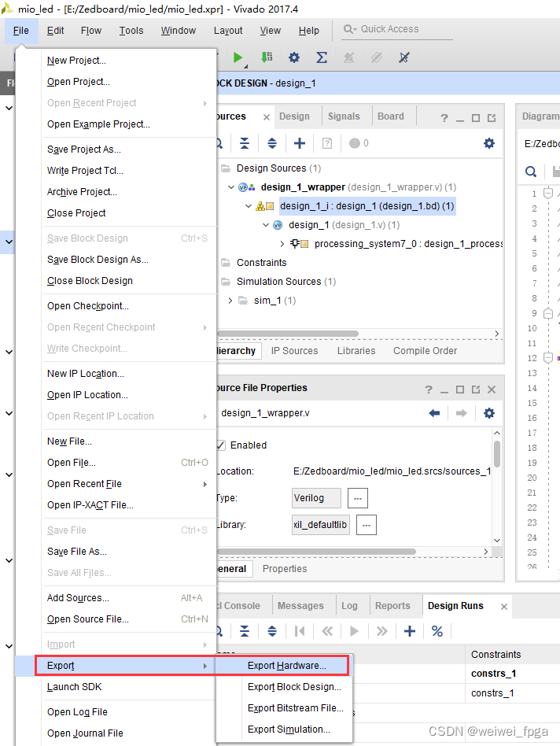This screenshot has height=746, width=560.
Task: Switch to IP Sources tab
Action: (294, 351)
